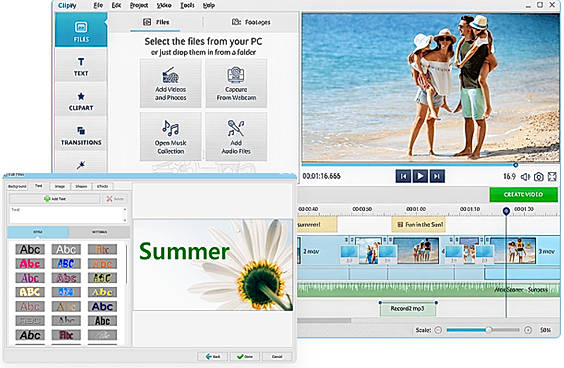
Task: Open Background tab in title editor
Action: [x=17, y=186]
